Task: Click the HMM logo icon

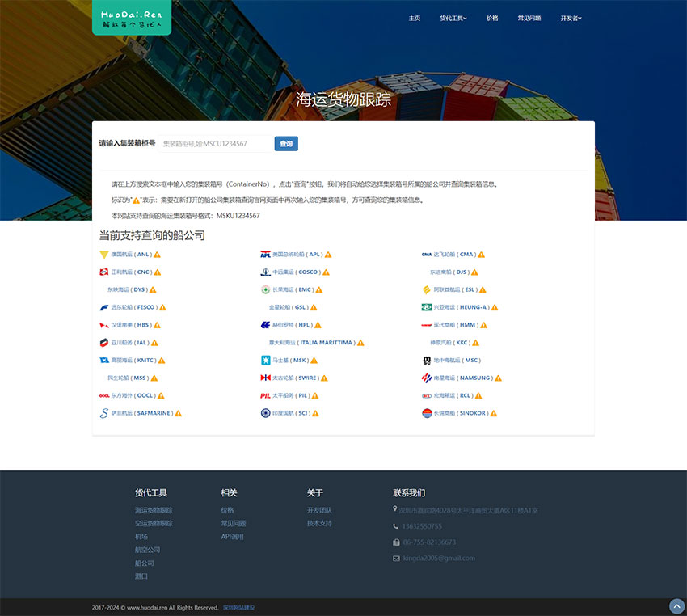Action: click(427, 325)
